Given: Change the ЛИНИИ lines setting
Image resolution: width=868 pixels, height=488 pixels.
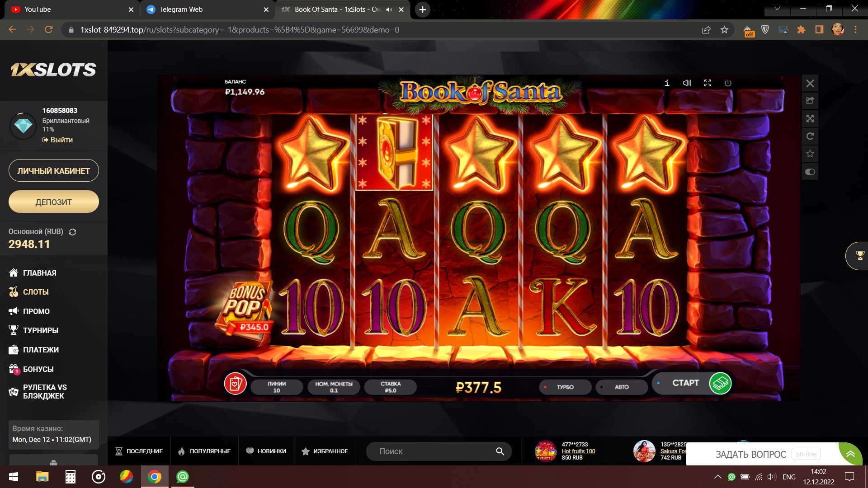Looking at the screenshot, I should point(277,387).
